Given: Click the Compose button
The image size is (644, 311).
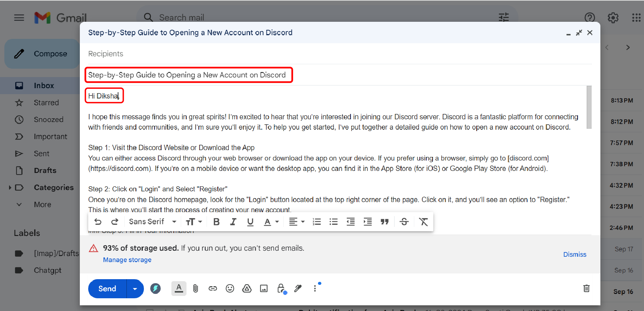Looking at the screenshot, I should coord(42,54).
